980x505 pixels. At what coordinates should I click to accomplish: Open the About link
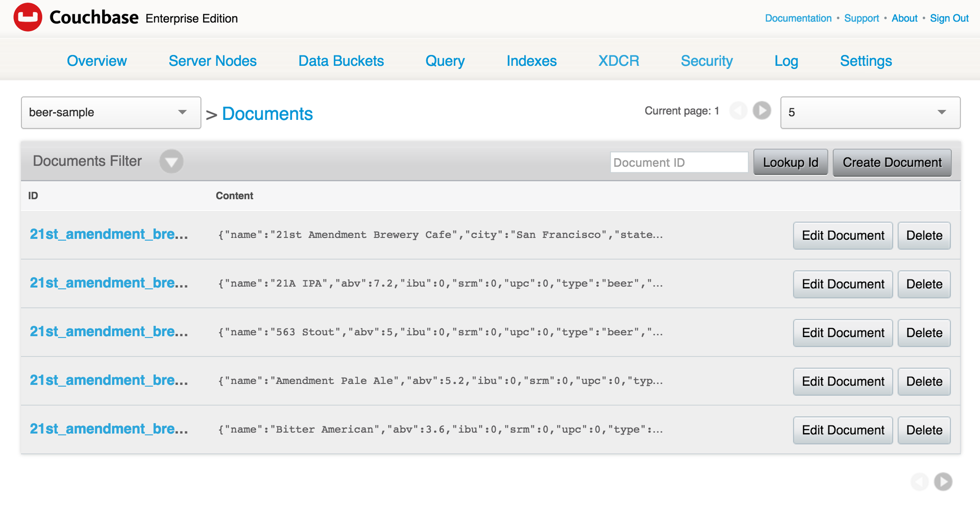coord(904,18)
